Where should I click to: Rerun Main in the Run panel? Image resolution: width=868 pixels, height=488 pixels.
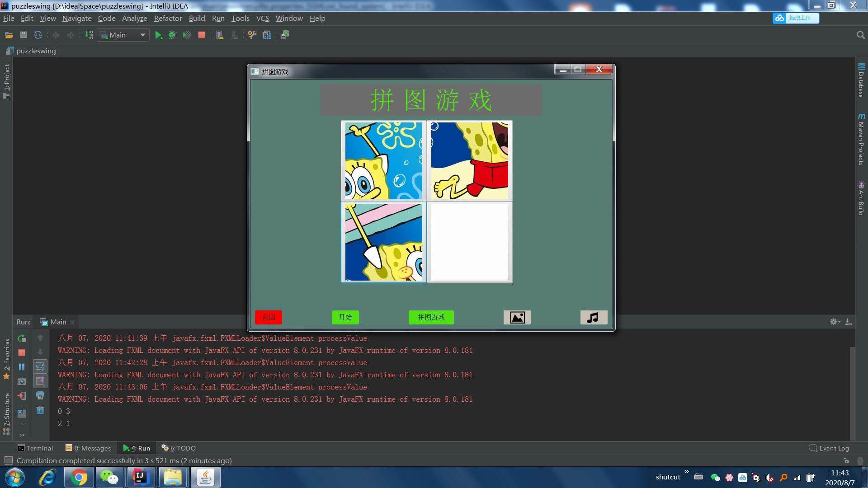click(22, 338)
